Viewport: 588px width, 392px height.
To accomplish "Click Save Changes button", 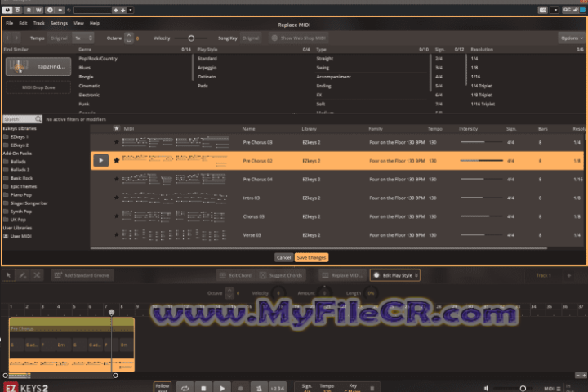I will click(311, 257).
